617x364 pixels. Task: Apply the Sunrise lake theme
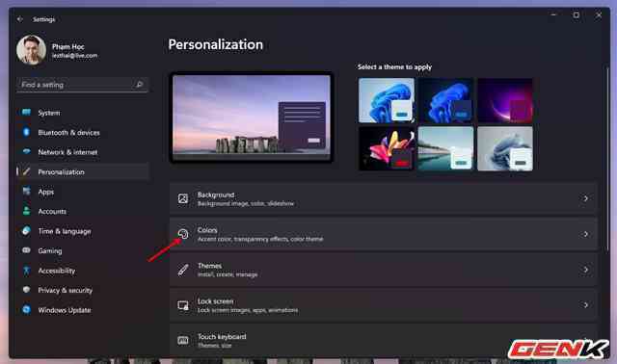pos(445,148)
